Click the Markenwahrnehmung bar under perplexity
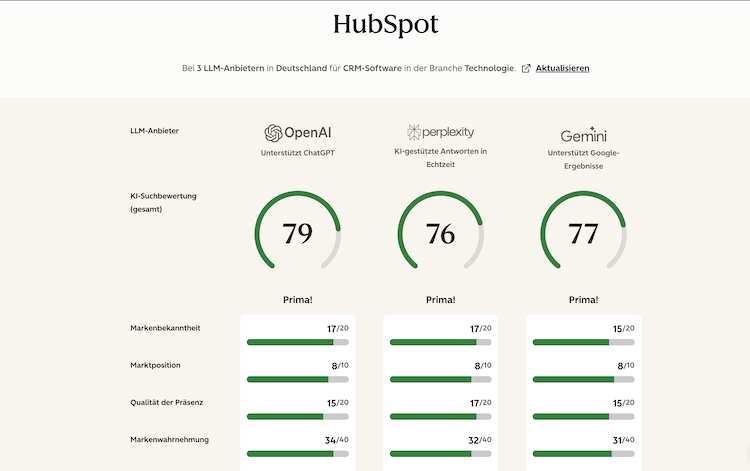Image resolution: width=750 pixels, height=471 pixels. click(441, 454)
